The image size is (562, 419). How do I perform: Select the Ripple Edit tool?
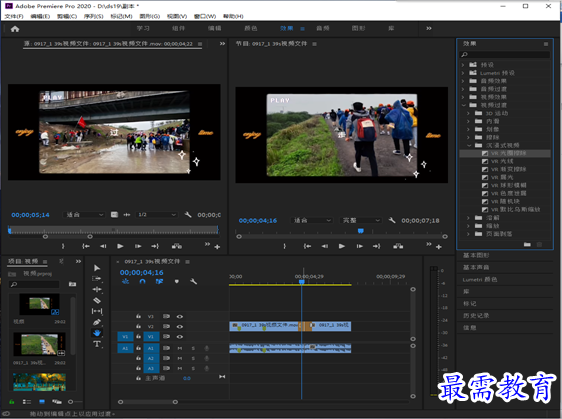(97, 290)
